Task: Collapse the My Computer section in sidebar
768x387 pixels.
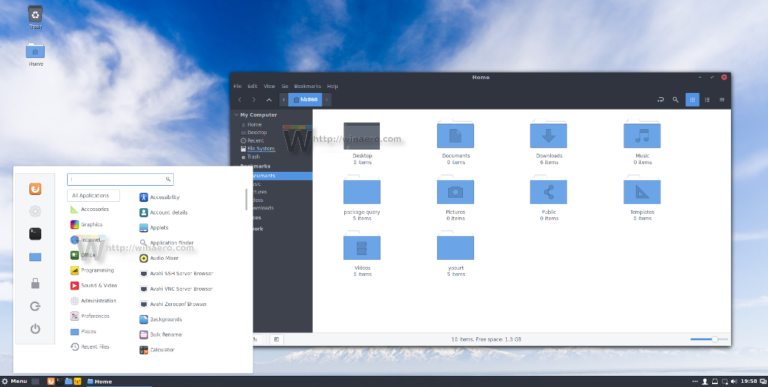Action: [x=237, y=115]
